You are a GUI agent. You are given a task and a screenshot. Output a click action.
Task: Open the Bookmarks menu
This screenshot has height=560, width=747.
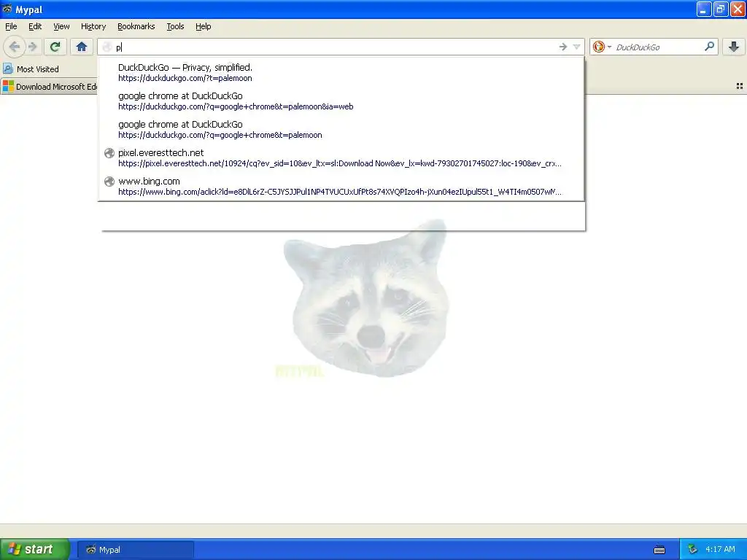coord(136,26)
